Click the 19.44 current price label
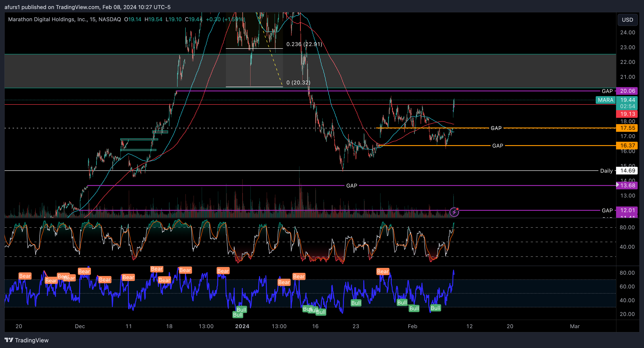The width and height of the screenshot is (644, 348). (x=628, y=100)
